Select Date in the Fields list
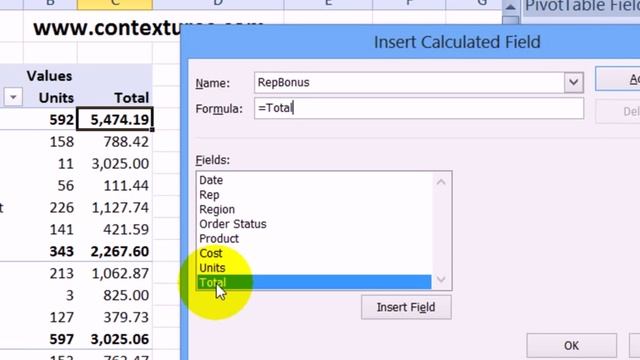The height and width of the screenshot is (360, 640). click(x=314, y=180)
